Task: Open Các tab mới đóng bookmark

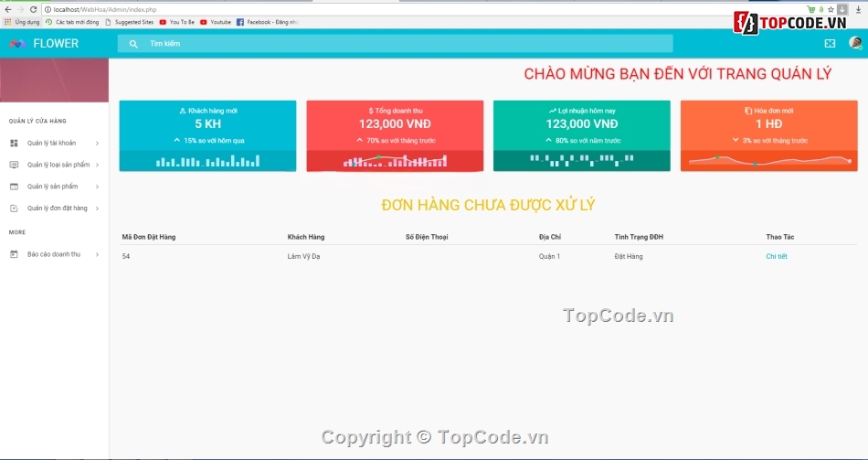Action: [x=72, y=22]
